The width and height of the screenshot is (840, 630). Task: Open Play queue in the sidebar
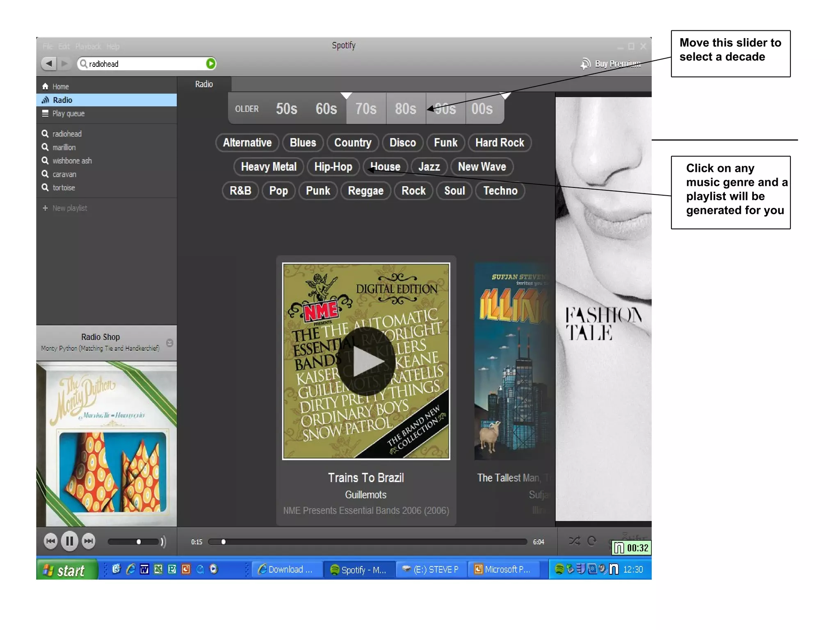107,114
